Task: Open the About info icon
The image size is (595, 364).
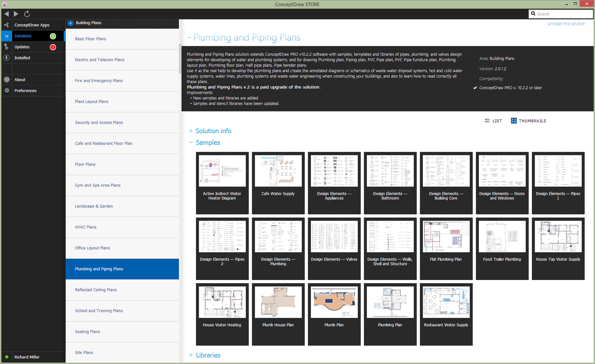Action: click(6, 80)
